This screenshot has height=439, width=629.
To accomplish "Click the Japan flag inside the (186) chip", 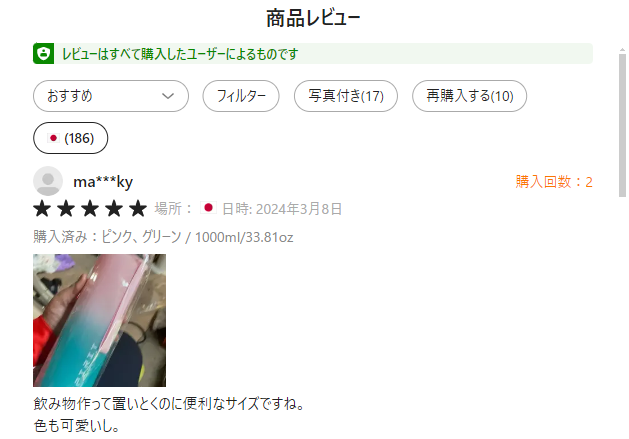I will click(53, 138).
